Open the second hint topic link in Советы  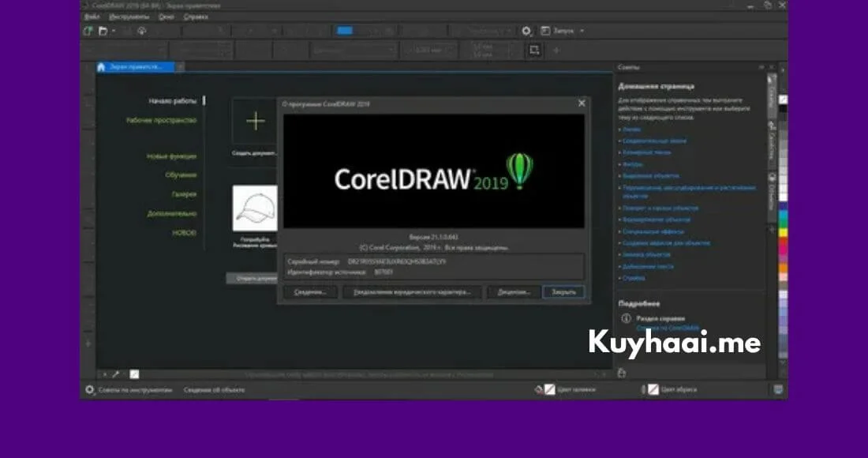click(654, 141)
